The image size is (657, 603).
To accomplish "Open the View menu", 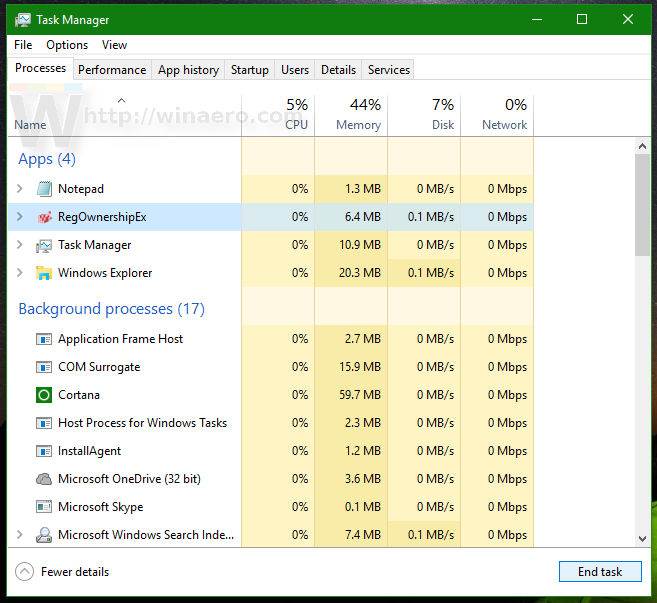I will pyautogui.click(x=114, y=45).
